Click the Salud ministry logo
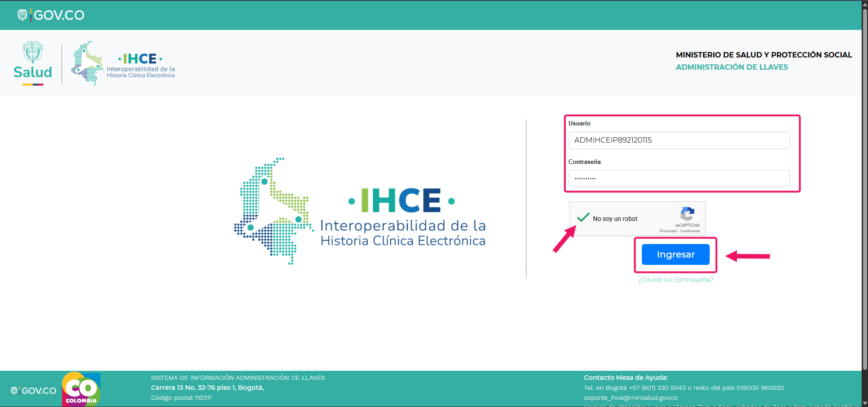Screen dimensions: 868x407 [x=33, y=63]
